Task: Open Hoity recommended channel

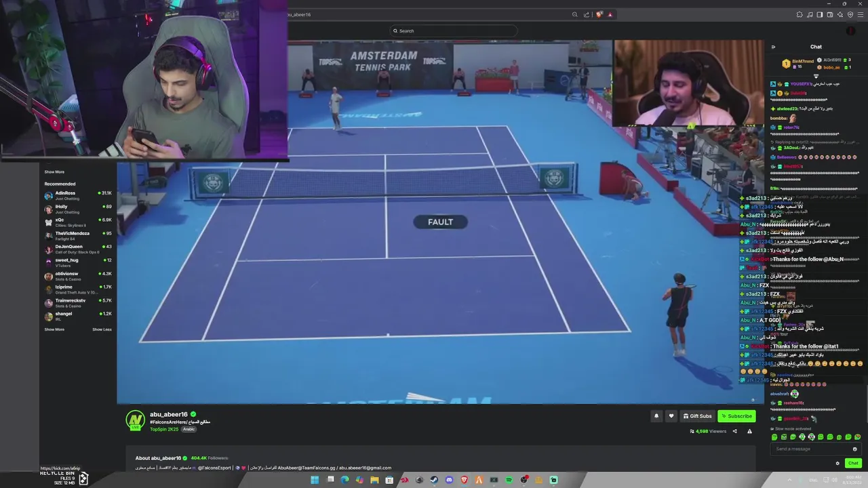Action: tap(78, 209)
